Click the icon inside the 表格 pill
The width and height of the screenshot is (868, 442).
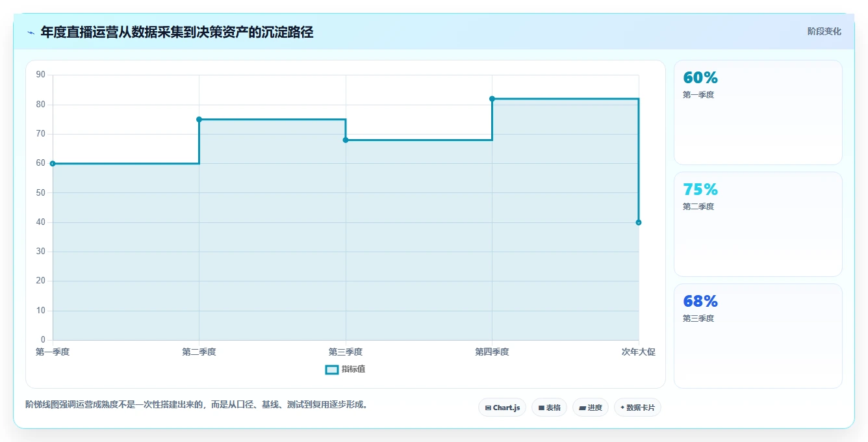point(541,408)
